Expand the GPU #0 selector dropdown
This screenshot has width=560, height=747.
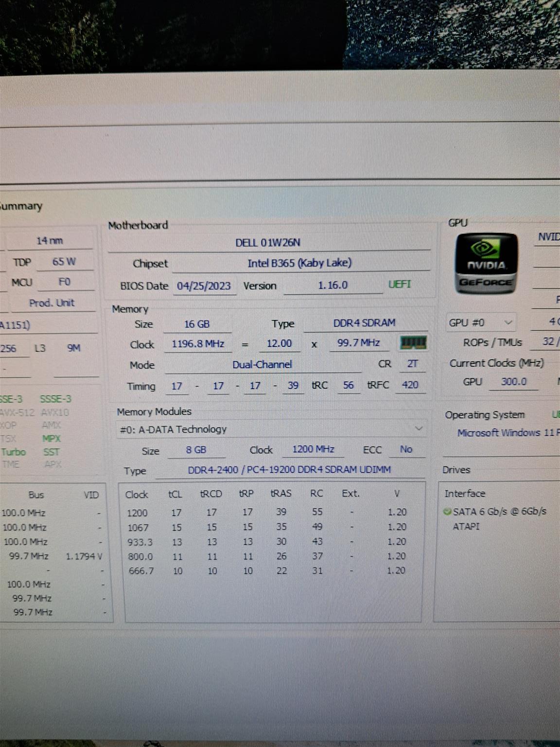480,323
